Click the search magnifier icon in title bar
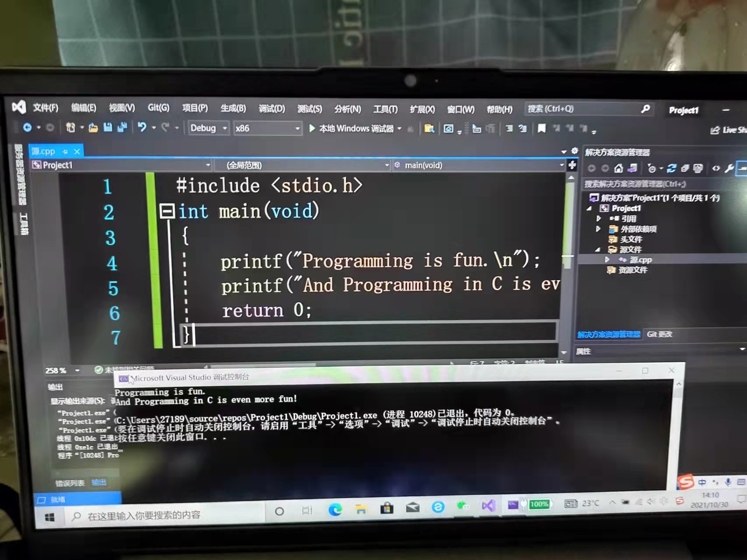 [645, 109]
